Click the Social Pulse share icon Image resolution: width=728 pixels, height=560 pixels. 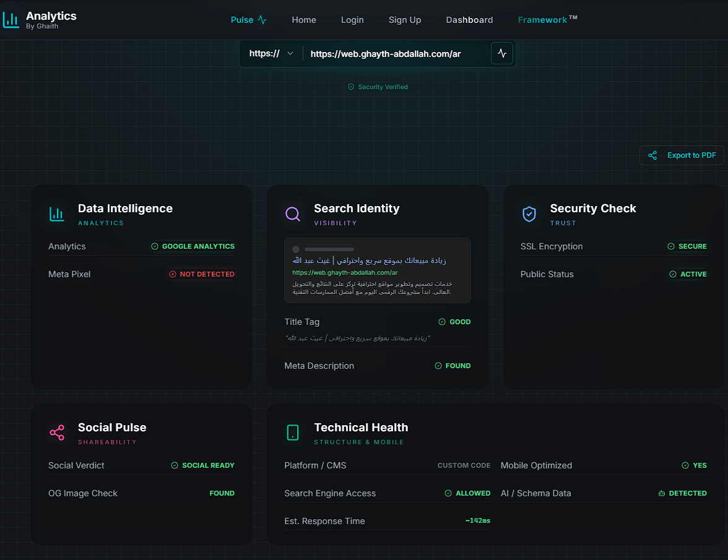pos(57,433)
